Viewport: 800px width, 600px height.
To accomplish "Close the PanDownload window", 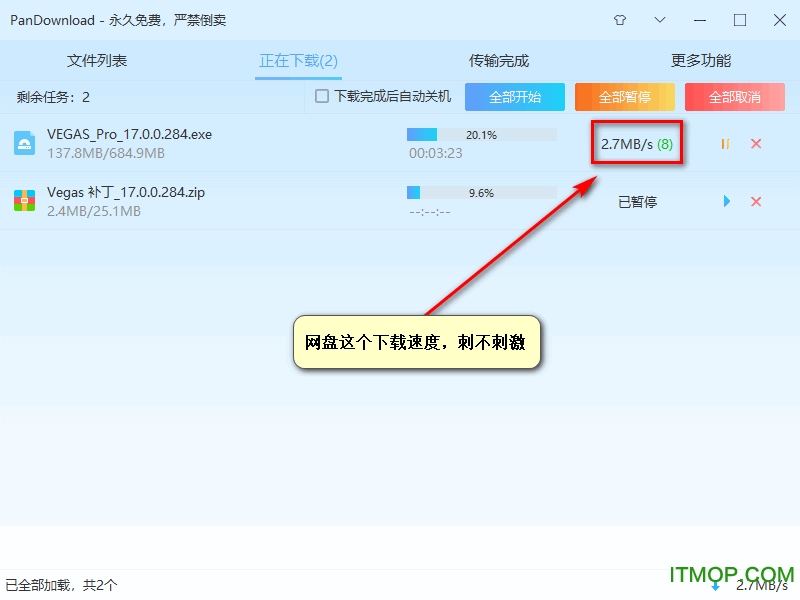I will [780, 20].
